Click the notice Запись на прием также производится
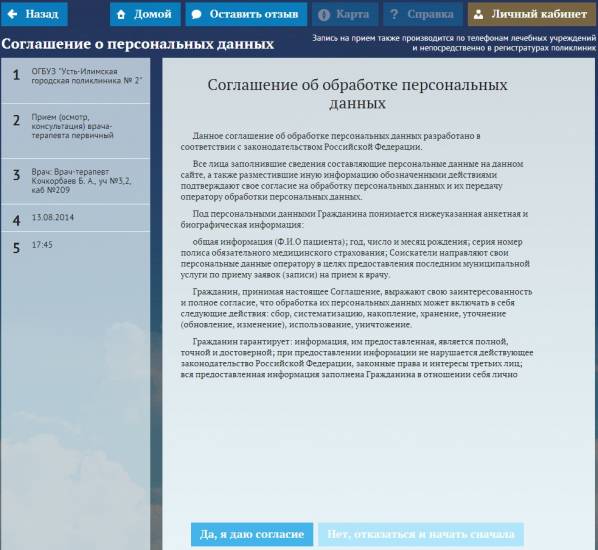This screenshot has width=598, height=550. click(454, 43)
